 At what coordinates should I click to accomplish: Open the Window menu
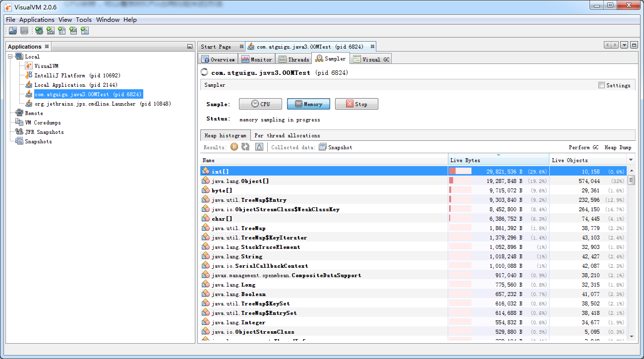(x=108, y=20)
